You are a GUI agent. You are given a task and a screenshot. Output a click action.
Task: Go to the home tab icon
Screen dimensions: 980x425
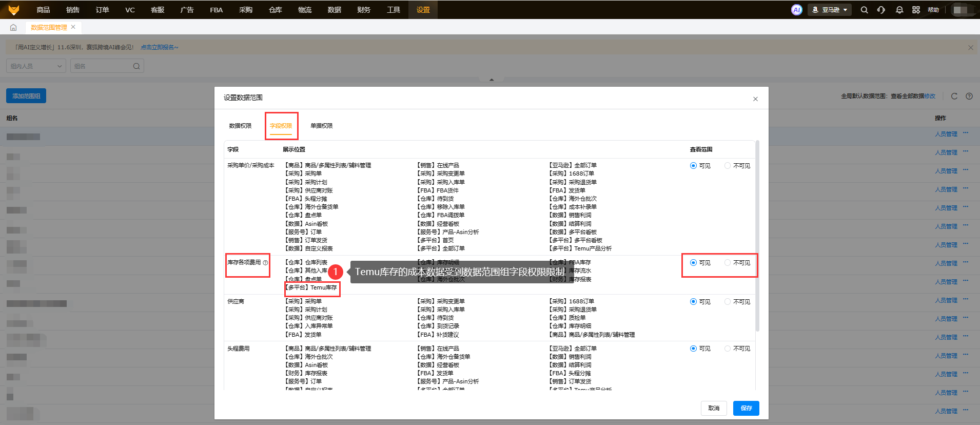(x=13, y=27)
